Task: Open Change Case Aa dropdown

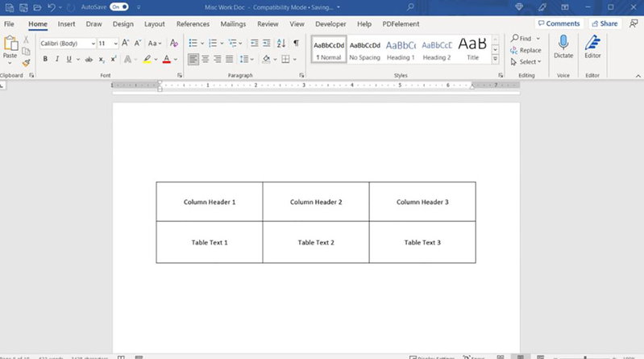Action: point(155,43)
